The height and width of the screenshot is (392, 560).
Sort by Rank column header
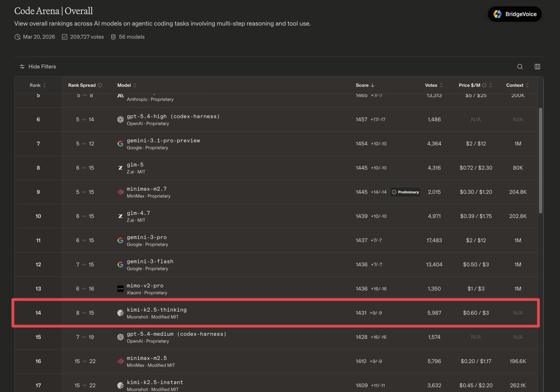(38, 85)
